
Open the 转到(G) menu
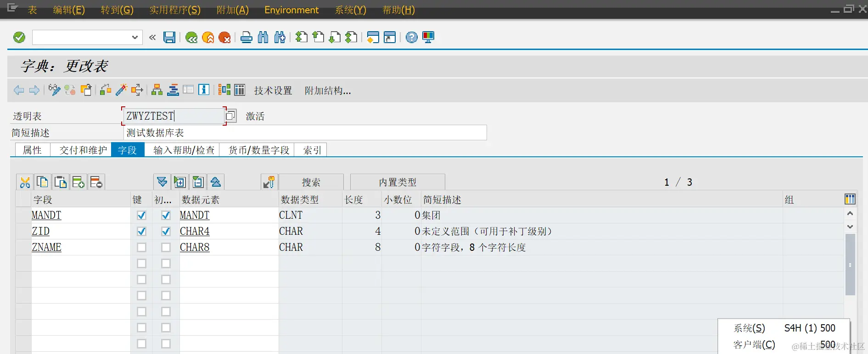point(117,10)
